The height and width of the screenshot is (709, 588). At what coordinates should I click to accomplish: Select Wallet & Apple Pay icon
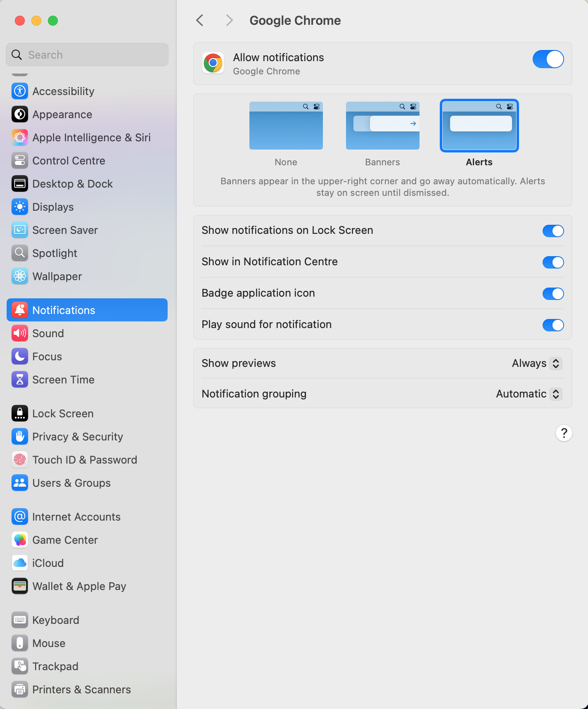20,586
